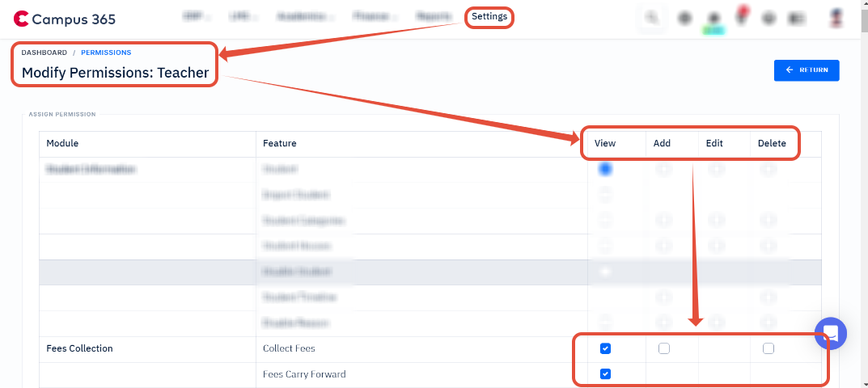Open the chat support widget
The width and height of the screenshot is (868, 388).
tap(830, 333)
